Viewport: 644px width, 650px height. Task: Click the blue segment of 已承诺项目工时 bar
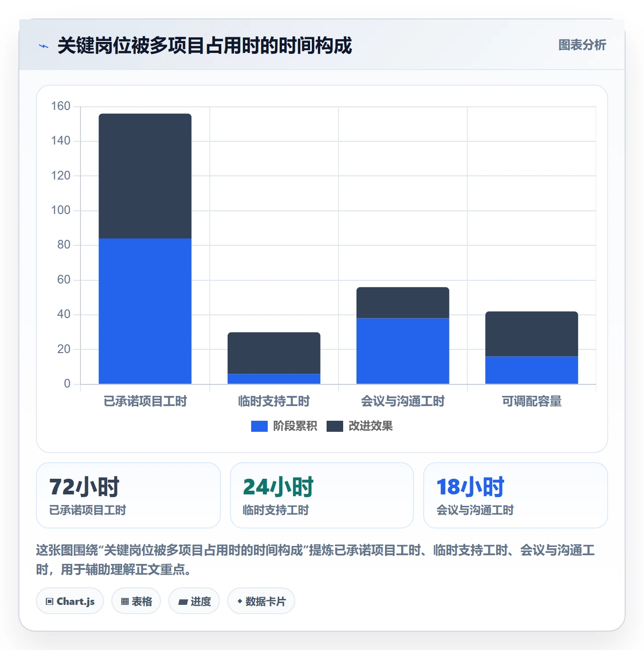point(145,311)
